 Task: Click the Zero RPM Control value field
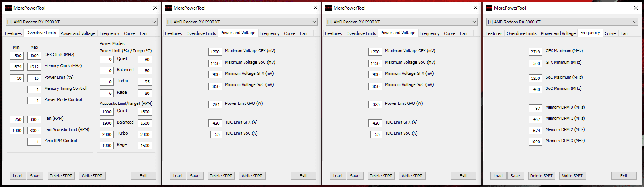[34, 142]
